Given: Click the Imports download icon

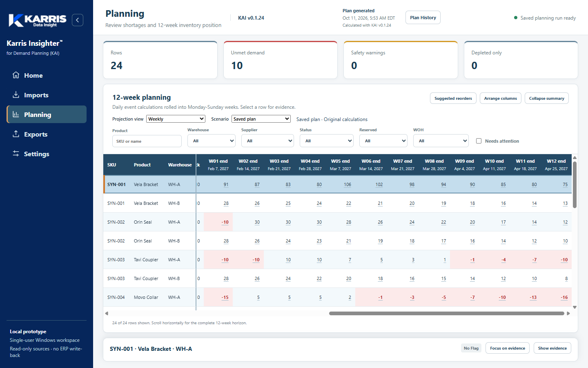Looking at the screenshot, I should point(16,95).
